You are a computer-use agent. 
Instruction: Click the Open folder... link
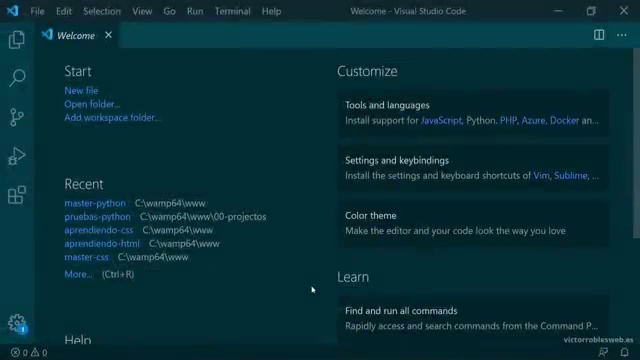tap(92, 104)
